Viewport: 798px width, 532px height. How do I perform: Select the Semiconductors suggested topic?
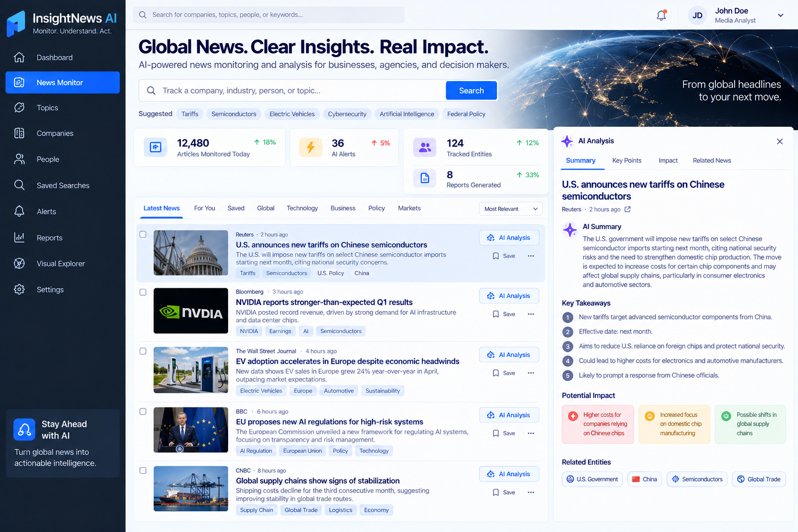pos(234,114)
